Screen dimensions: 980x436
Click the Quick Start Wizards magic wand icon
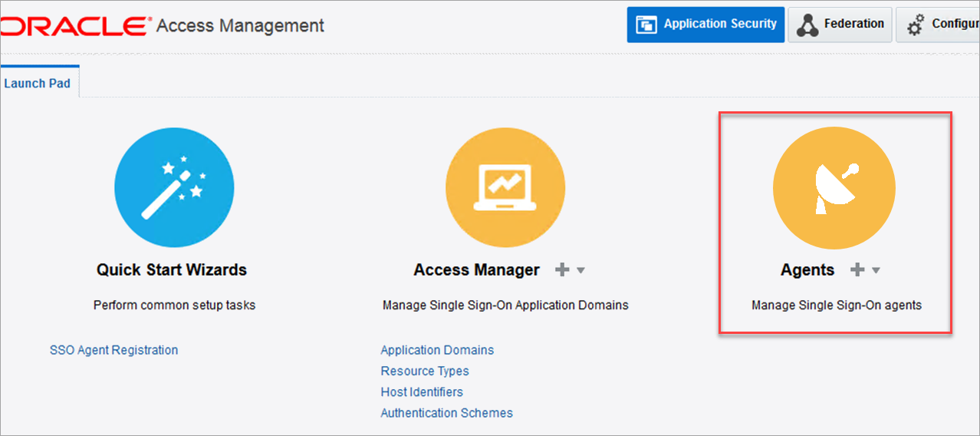[174, 188]
